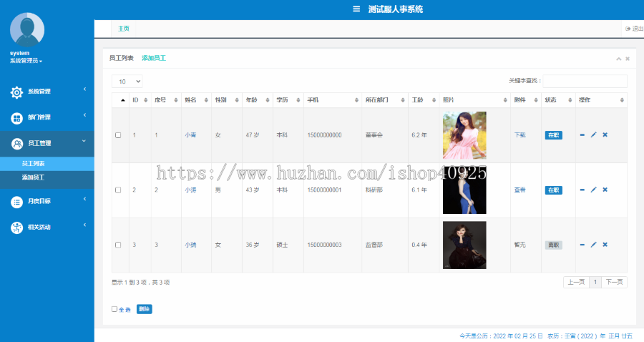Click minus icon in 小娟 row
This screenshot has width=644, height=342.
(582, 245)
